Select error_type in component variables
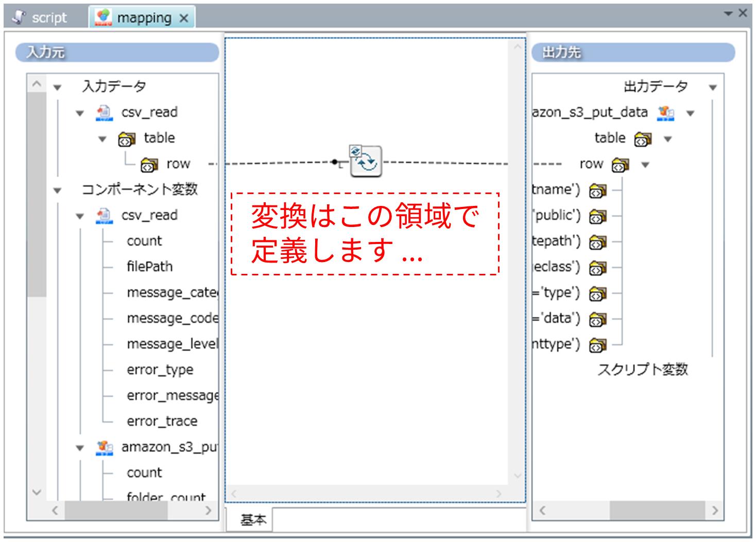This screenshot has height=542, width=756. coord(160,370)
